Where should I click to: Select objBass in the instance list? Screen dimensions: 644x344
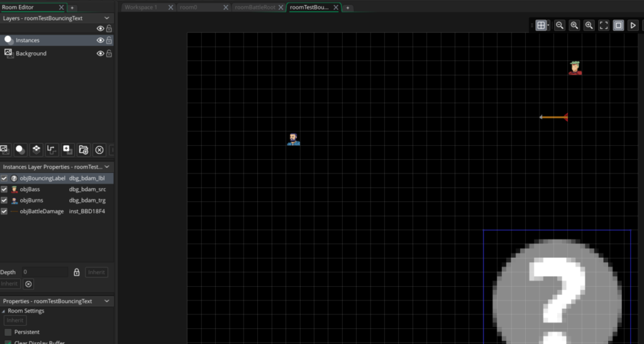30,189
